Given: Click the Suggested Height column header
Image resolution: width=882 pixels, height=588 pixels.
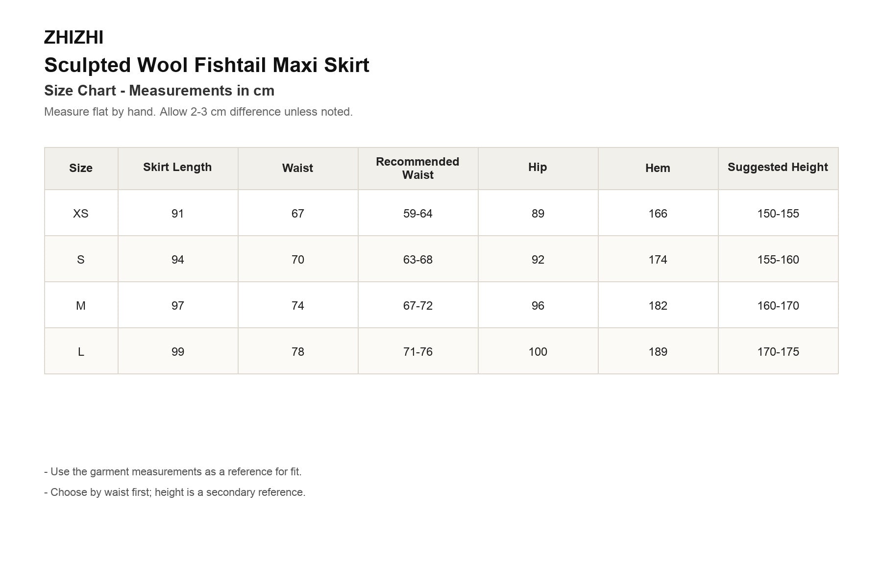Looking at the screenshot, I should click(778, 168).
